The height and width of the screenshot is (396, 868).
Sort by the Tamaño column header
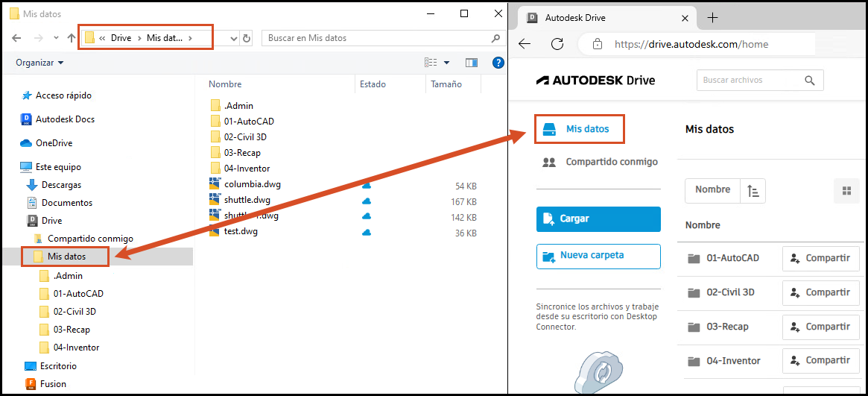click(446, 84)
